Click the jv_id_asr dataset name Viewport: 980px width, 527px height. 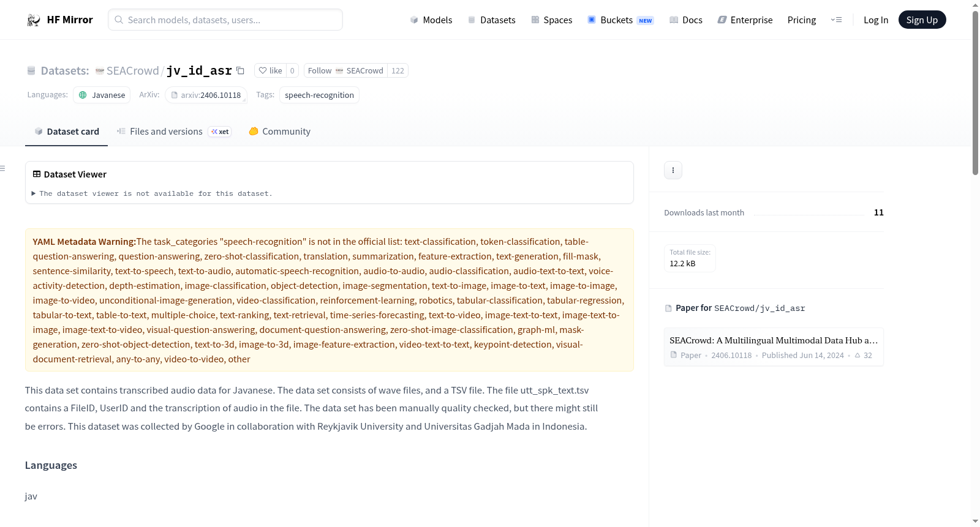click(x=199, y=71)
